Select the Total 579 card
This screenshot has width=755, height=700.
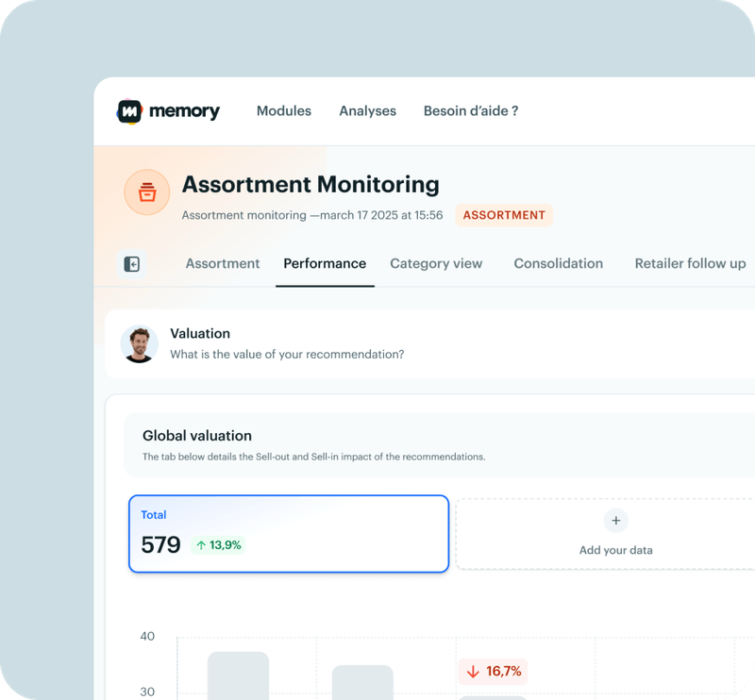288,534
